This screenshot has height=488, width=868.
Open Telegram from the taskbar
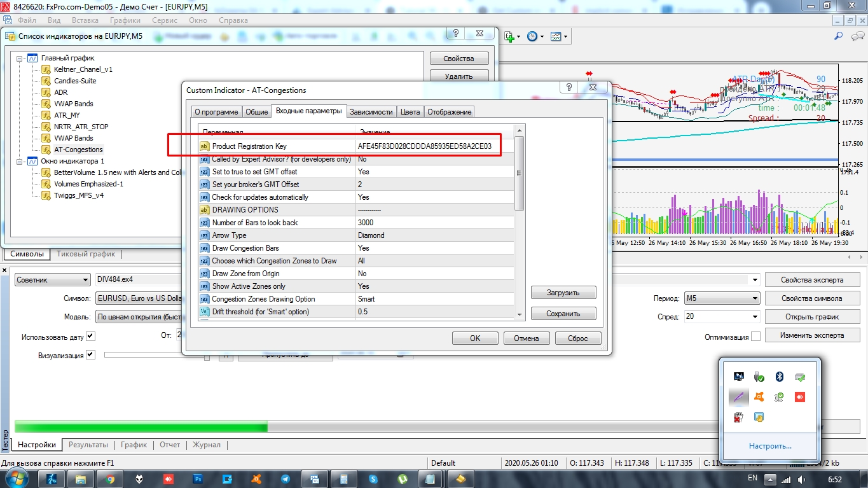tap(286, 478)
